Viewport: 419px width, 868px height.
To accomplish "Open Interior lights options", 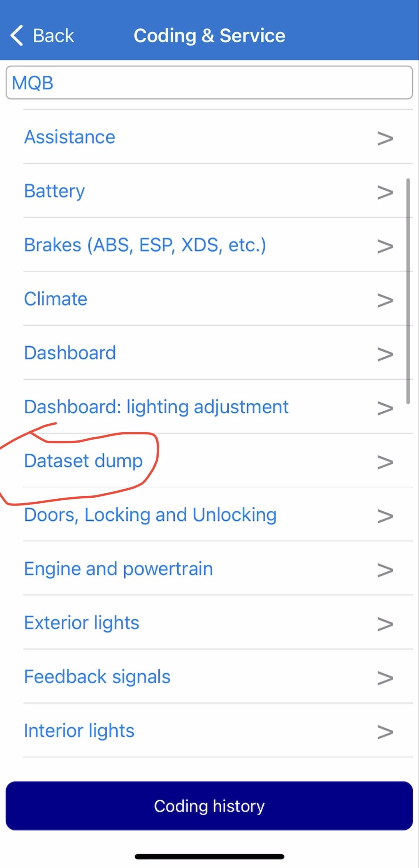I will (79, 731).
